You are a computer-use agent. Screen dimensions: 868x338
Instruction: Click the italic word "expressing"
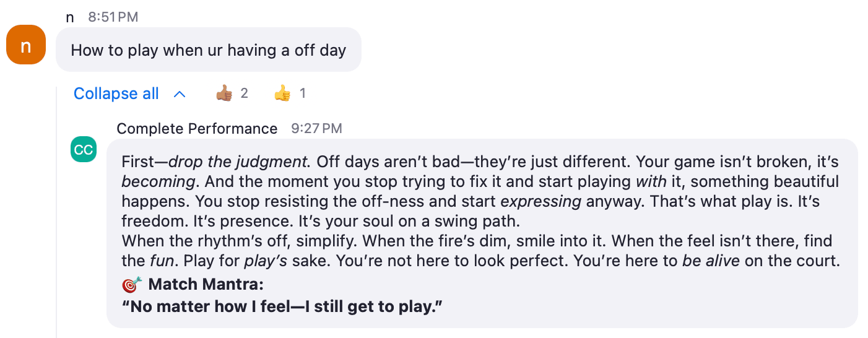541,202
